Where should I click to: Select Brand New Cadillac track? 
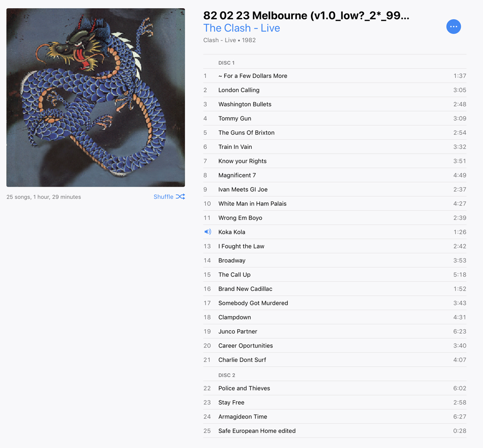335,289
